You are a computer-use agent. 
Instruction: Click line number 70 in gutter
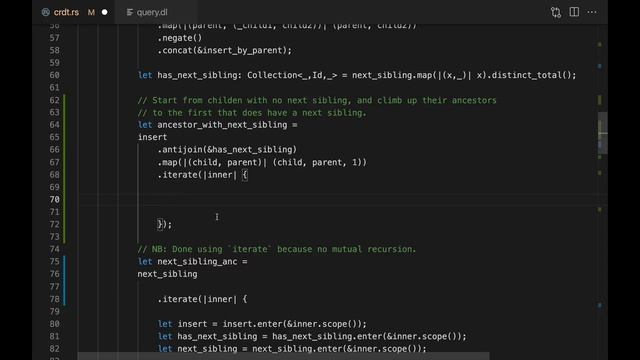[x=54, y=199]
